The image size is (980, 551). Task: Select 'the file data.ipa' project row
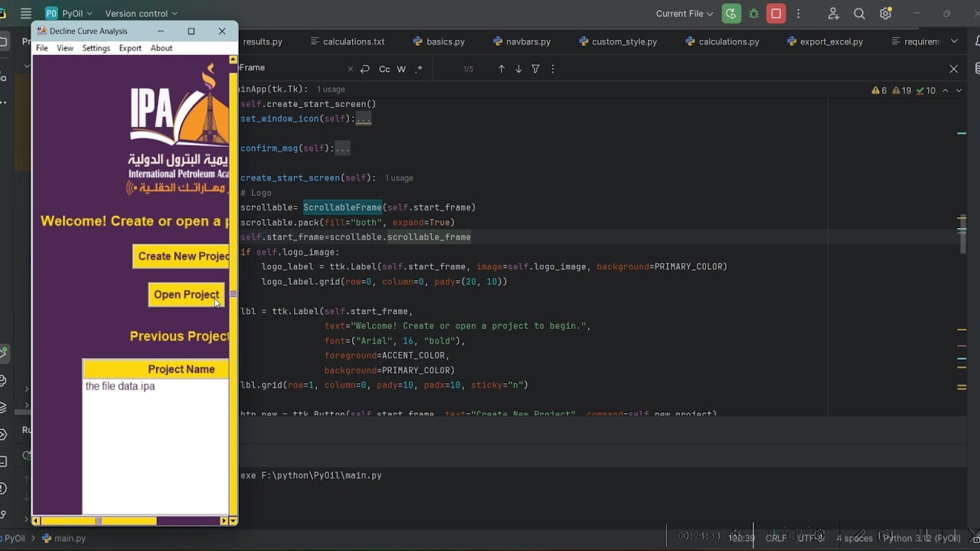(x=156, y=386)
